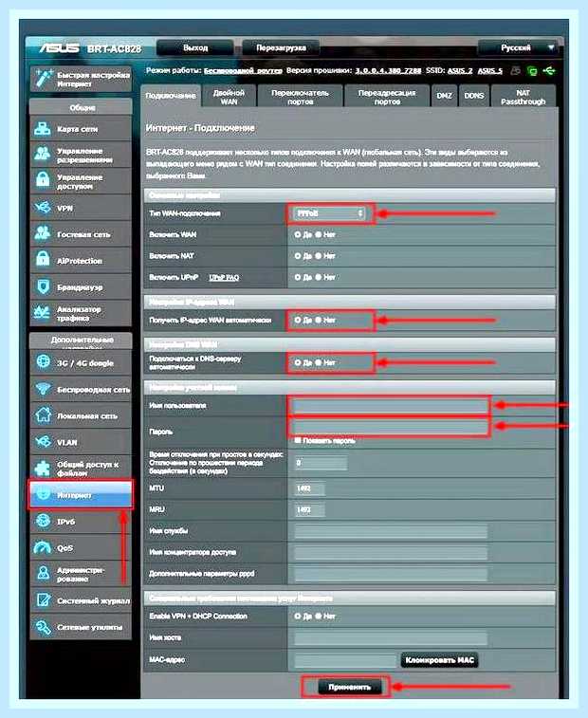588x718 pixels.
Task: Click the additional pppd parameters field
Action: click(391, 574)
